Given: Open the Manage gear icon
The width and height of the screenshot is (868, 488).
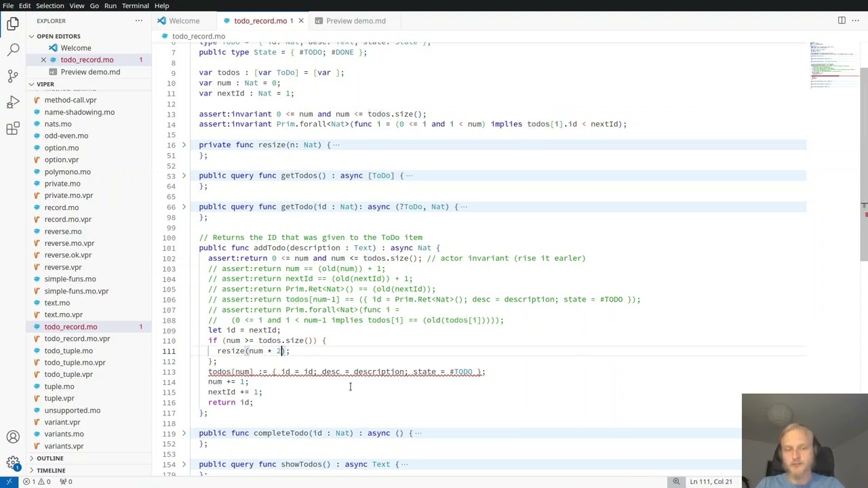Looking at the screenshot, I should pyautogui.click(x=13, y=463).
